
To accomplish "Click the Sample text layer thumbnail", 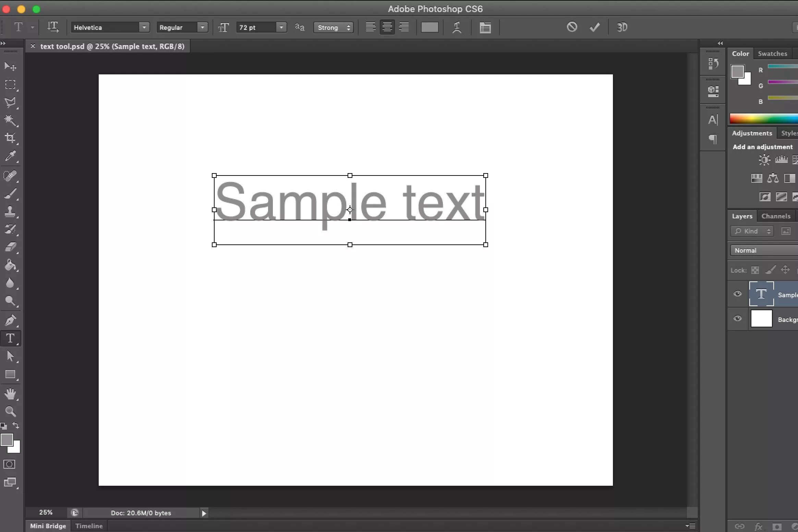I will pyautogui.click(x=762, y=293).
